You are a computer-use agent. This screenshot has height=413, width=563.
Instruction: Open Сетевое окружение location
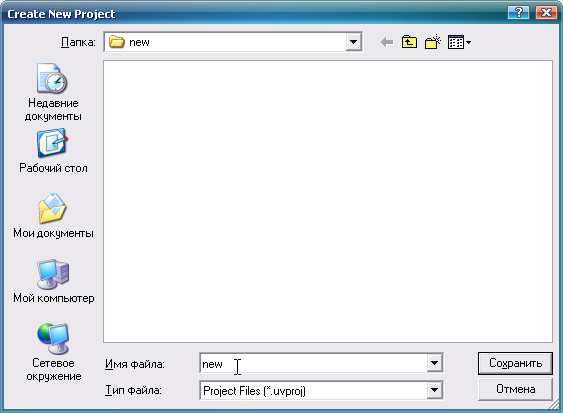[x=53, y=352]
